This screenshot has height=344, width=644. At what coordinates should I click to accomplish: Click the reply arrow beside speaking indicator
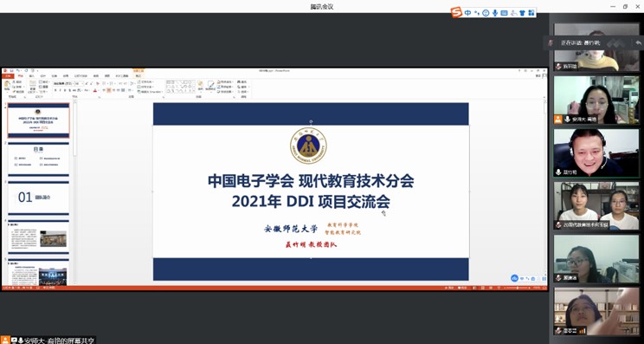click(638, 42)
